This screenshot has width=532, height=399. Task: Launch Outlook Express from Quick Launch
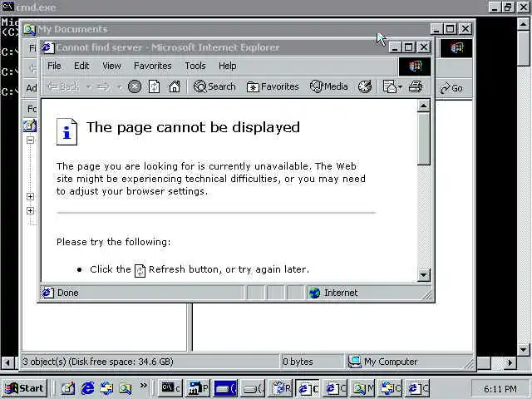point(106,388)
